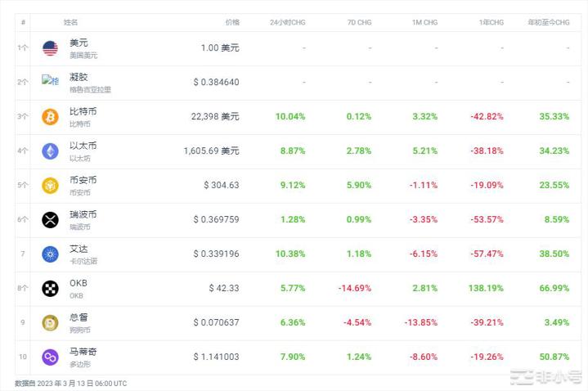588x391 pixels.
Task: Open the 以太币 name link
Action: [83, 146]
